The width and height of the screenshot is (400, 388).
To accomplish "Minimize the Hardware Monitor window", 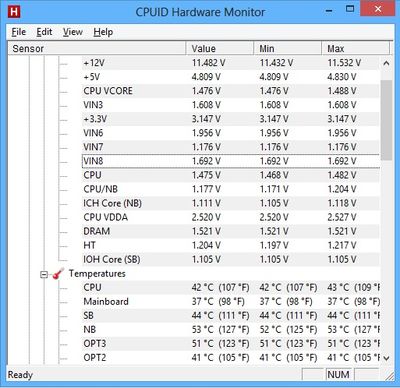I will pyautogui.click(x=329, y=10).
